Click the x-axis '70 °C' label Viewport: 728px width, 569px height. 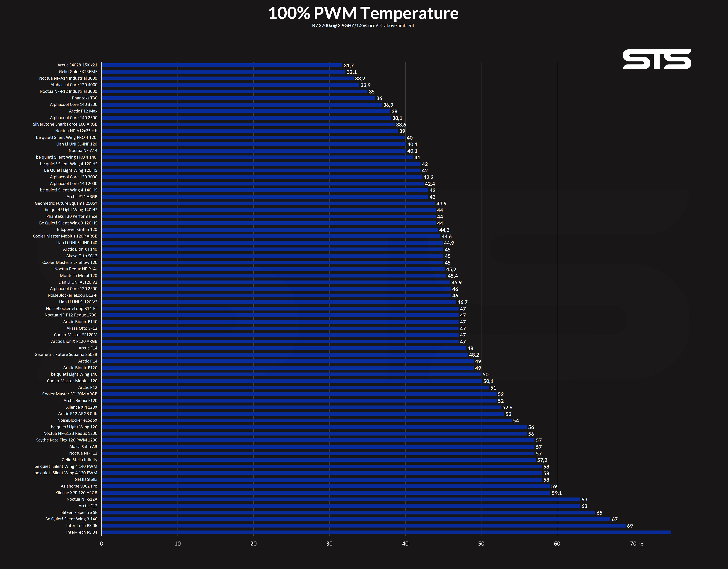pos(636,544)
